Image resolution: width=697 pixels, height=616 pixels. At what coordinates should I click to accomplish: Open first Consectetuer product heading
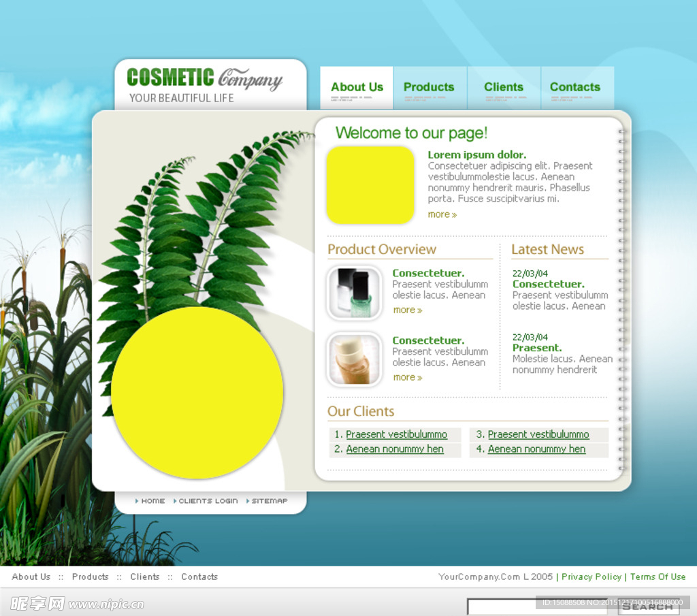point(428,273)
